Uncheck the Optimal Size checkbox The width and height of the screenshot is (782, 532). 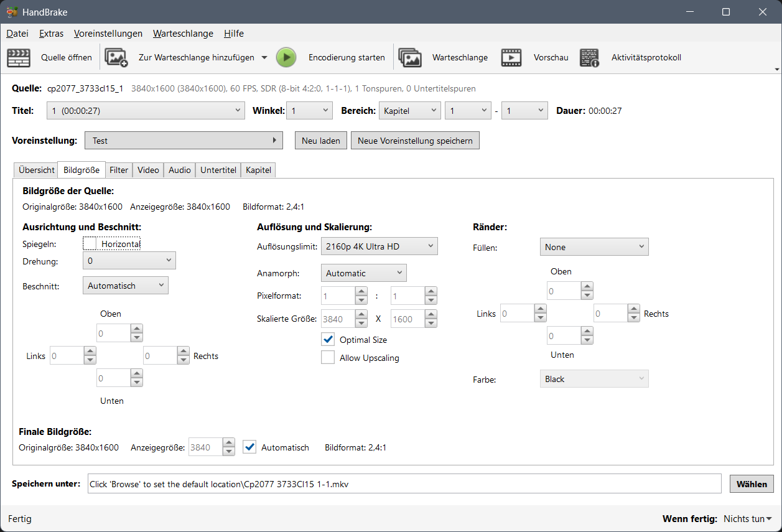[x=328, y=340]
